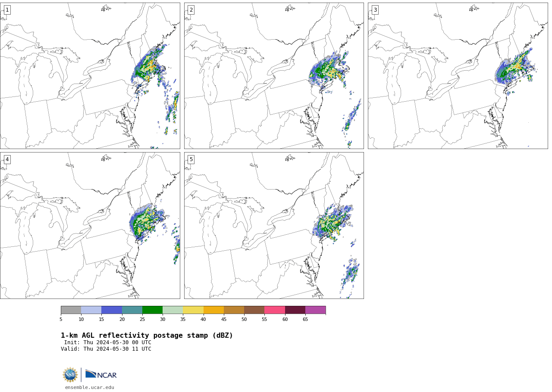Screen dimensions: 552x392
Task: Select the orange 40-45 dBZ swatch
Action: [x=213, y=310]
